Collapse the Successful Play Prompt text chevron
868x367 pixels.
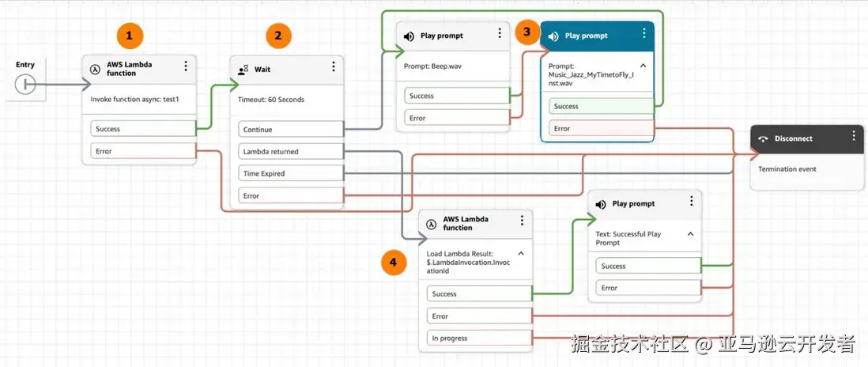click(x=690, y=233)
